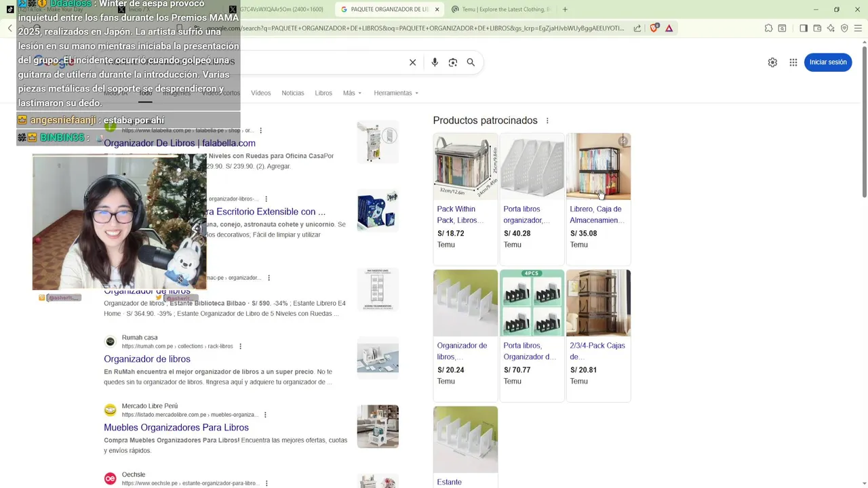Image resolution: width=868 pixels, height=488 pixels.
Task: Start voice search with microphone icon
Action: (435, 62)
